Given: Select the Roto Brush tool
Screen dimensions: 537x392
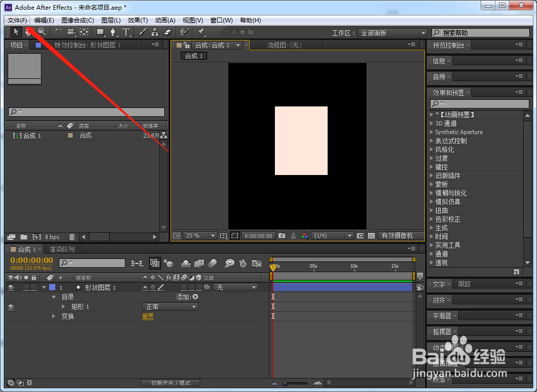Looking at the screenshot, I should (185, 32).
